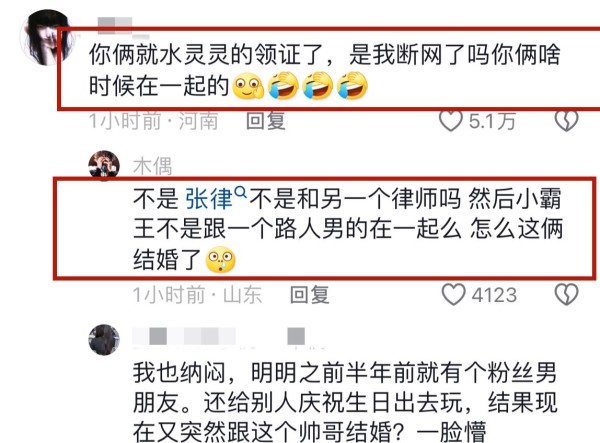Select third comment text starting 我也纳闷

pyautogui.click(x=344, y=402)
